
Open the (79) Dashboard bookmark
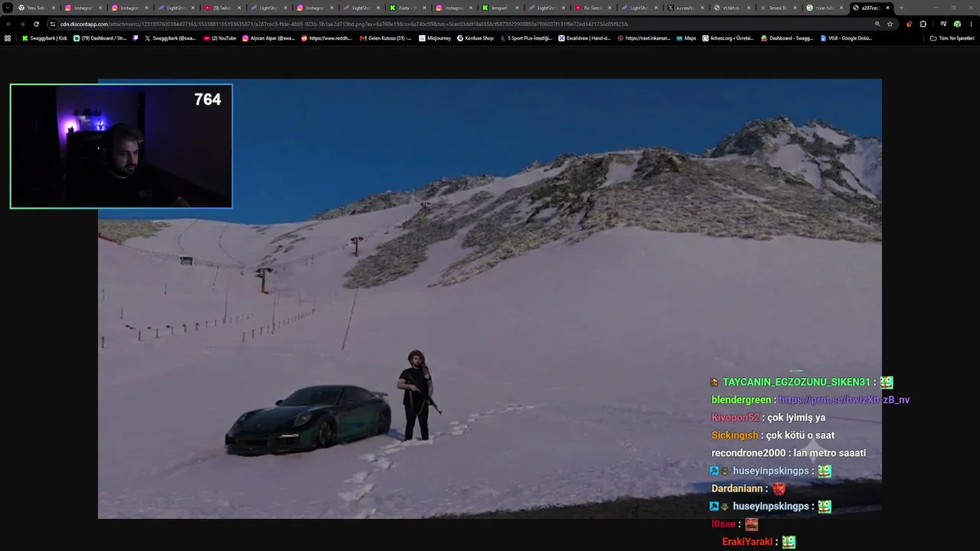tap(100, 37)
